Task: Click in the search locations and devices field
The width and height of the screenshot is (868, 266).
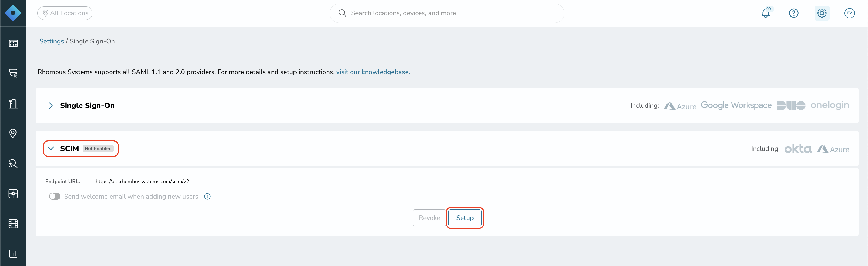Action: point(447,13)
